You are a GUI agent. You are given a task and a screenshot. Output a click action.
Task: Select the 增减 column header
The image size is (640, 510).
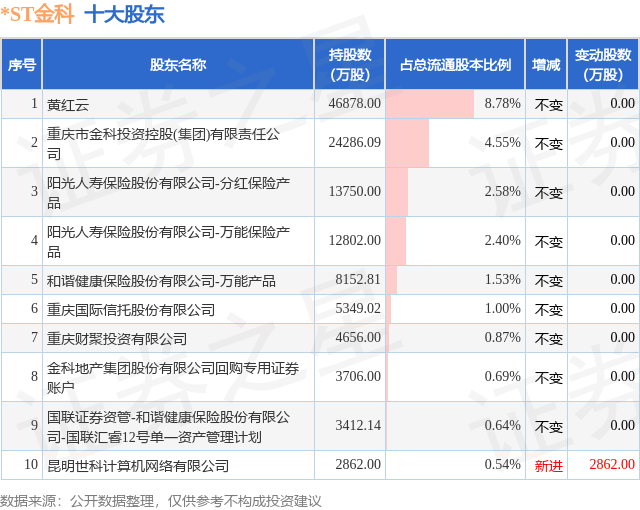(x=546, y=64)
